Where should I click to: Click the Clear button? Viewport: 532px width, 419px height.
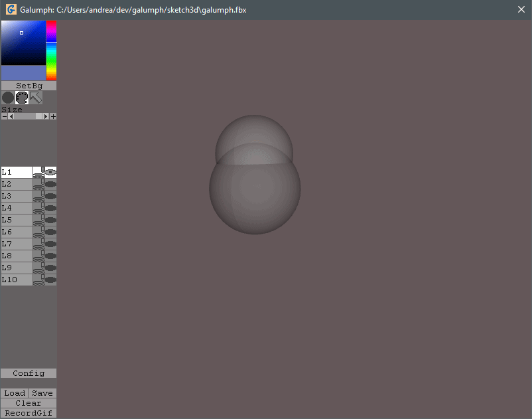coord(29,403)
